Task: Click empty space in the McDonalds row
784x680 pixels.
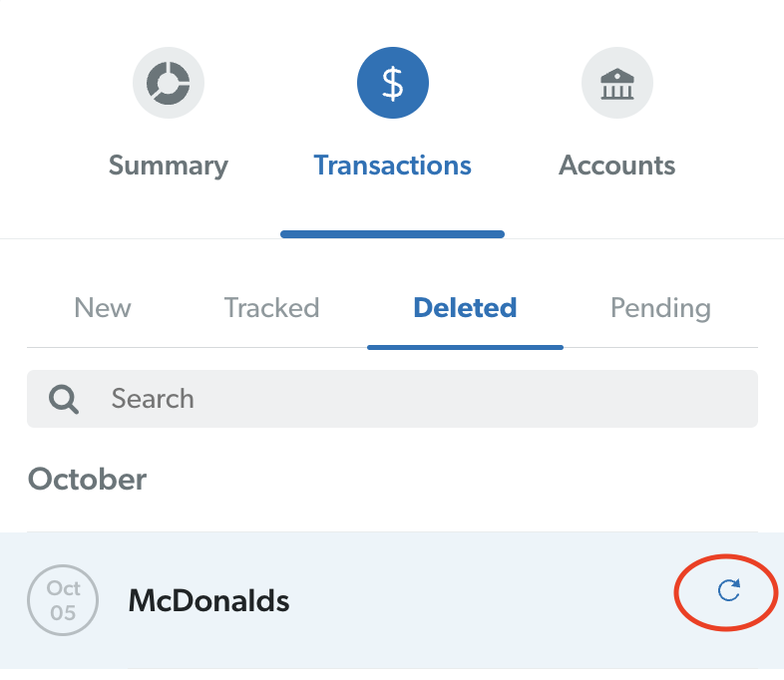Action: (479, 601)
